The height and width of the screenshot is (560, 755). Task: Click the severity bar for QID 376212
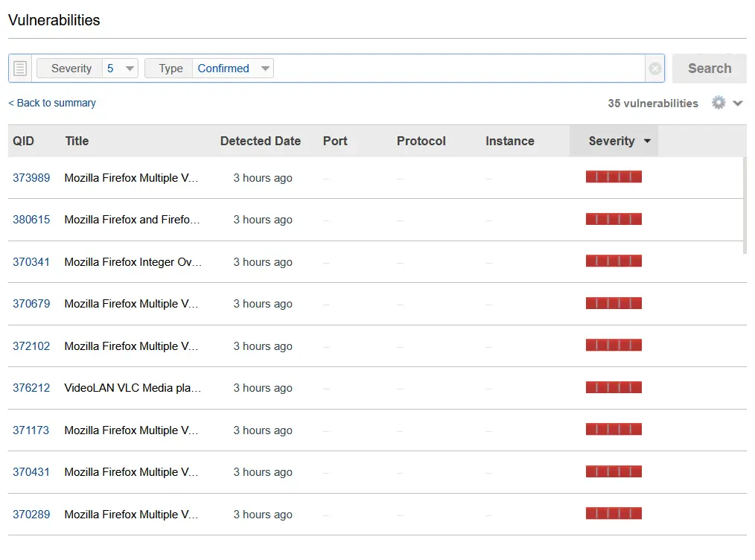(614, 387)
